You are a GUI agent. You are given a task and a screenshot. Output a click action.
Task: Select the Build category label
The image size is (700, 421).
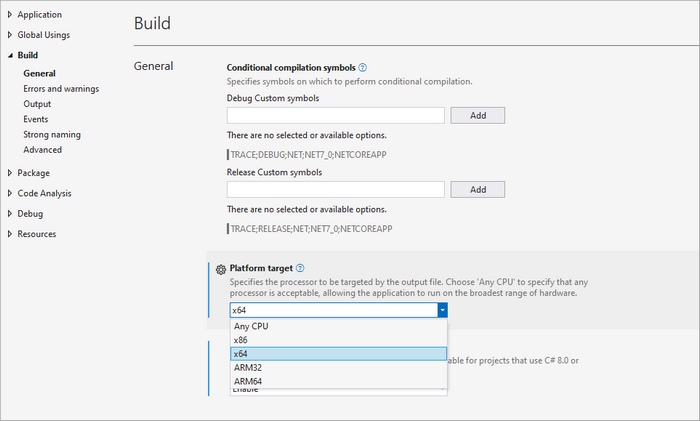pos(28,55)
